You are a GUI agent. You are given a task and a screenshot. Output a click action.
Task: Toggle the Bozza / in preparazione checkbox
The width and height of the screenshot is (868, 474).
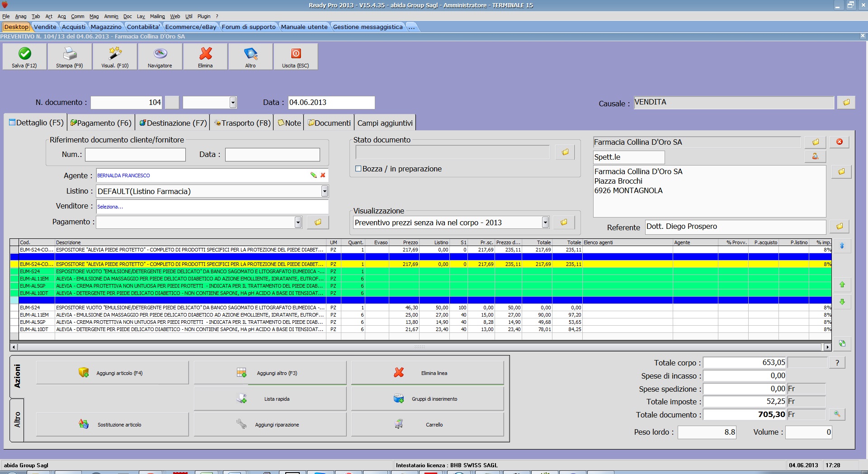(359, 169)
